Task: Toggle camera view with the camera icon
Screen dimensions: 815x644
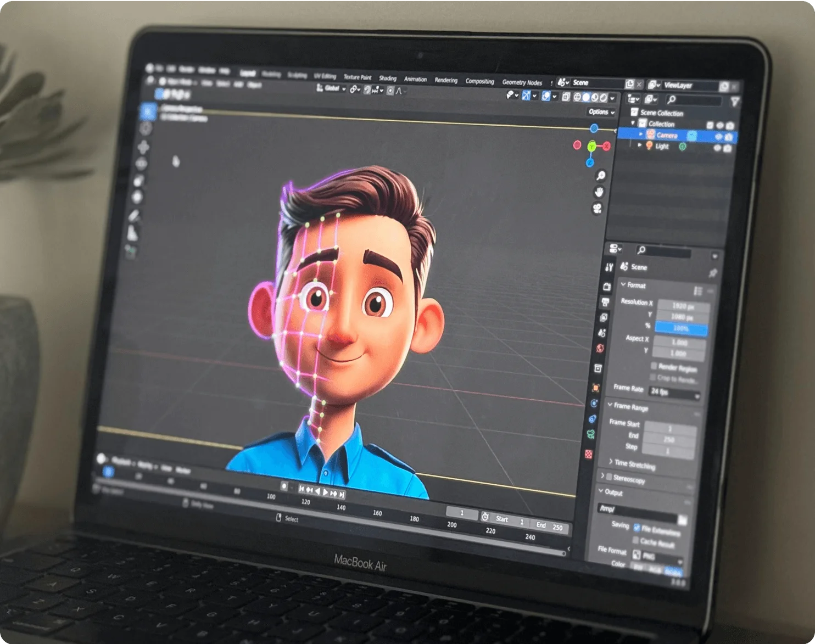Action: [x=597, y=208]
